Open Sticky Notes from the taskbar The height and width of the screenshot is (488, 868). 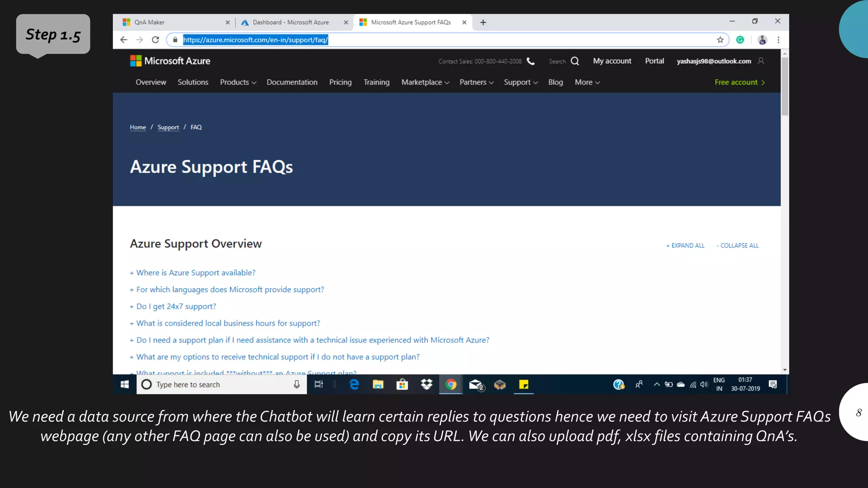coord(524,384)
